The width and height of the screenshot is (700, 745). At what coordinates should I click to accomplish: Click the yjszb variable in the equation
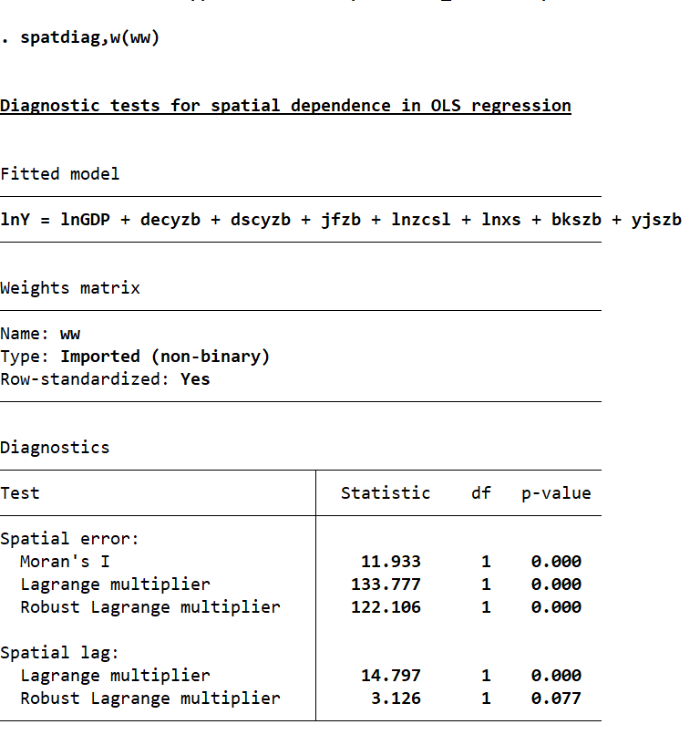[655, 219]
